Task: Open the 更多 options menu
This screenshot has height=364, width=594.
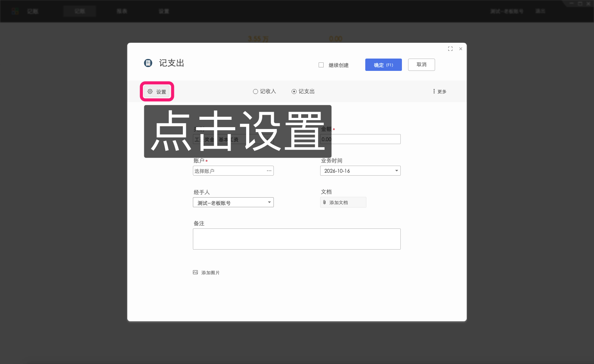Action: (x=440, y=91)
